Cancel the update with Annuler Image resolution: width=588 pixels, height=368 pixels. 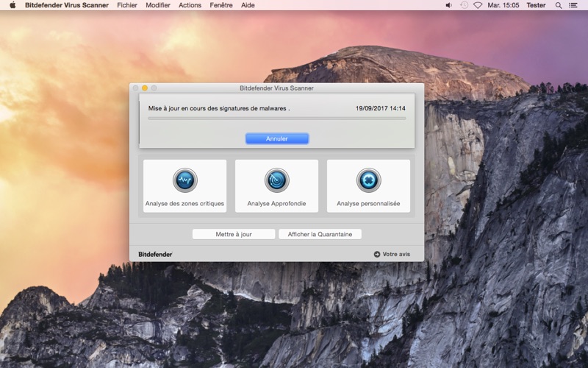click(277, 138)
